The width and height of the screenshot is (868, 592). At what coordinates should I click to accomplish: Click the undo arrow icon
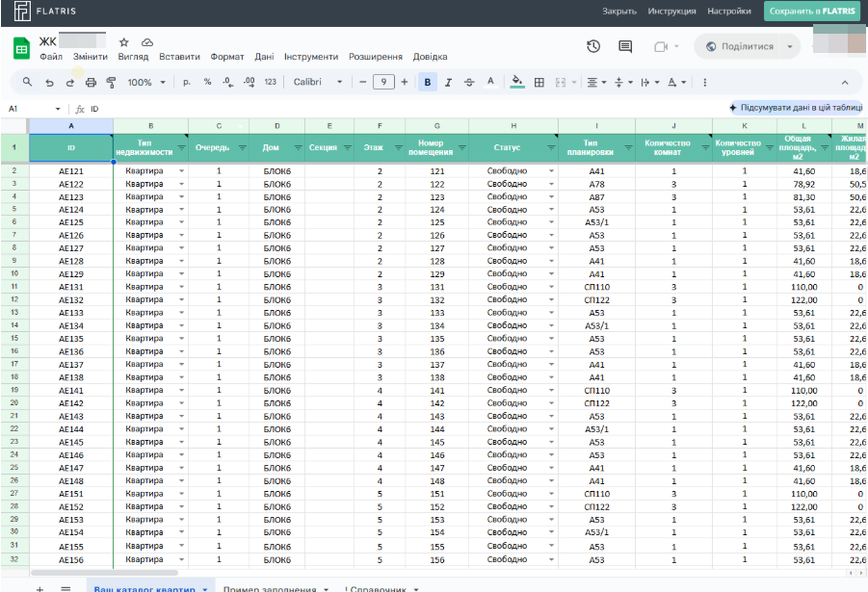click(x=49, y=83)
